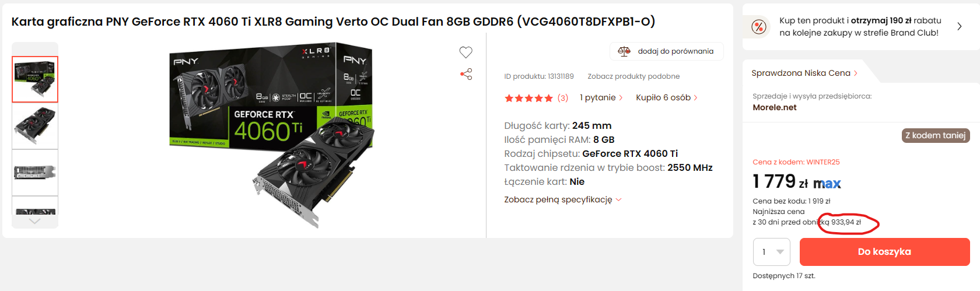Add product to wishlist with heart icon
The image size is (980, 291).
(466, 52)
